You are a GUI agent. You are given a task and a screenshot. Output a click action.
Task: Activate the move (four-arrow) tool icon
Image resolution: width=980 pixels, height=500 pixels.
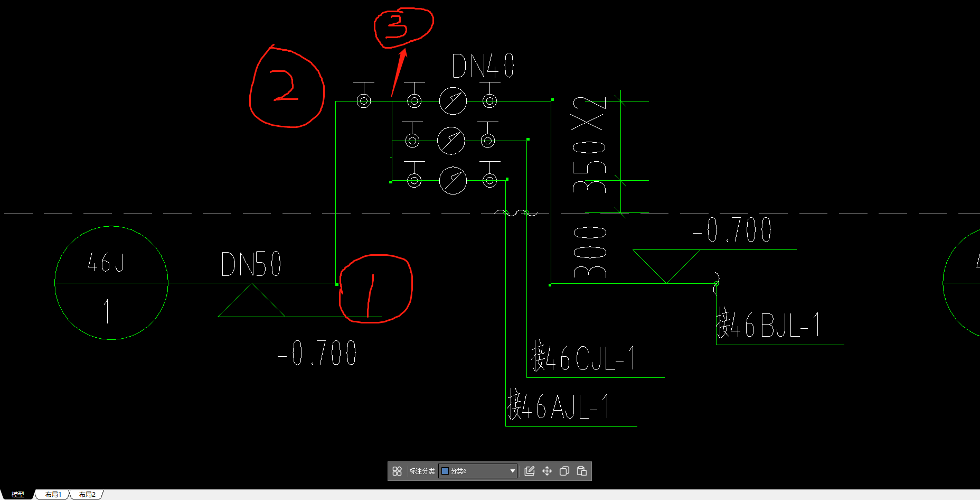tap(547, 471)
